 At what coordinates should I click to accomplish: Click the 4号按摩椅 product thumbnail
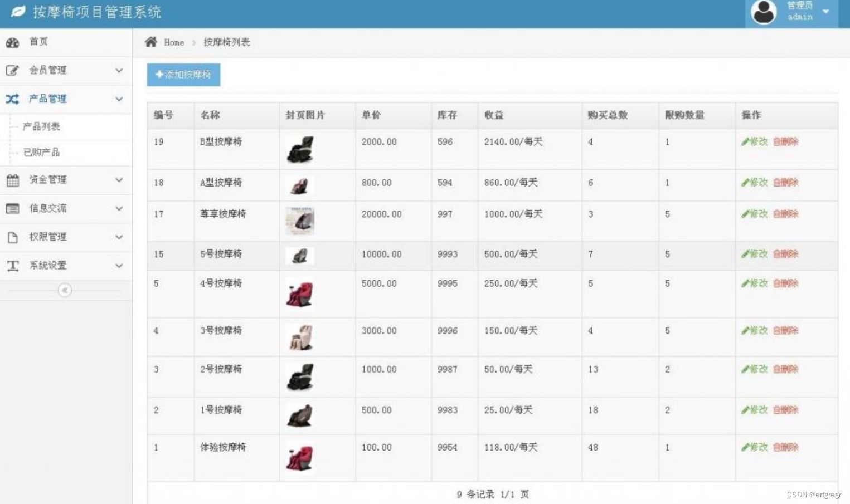click(x=299, y=294)
